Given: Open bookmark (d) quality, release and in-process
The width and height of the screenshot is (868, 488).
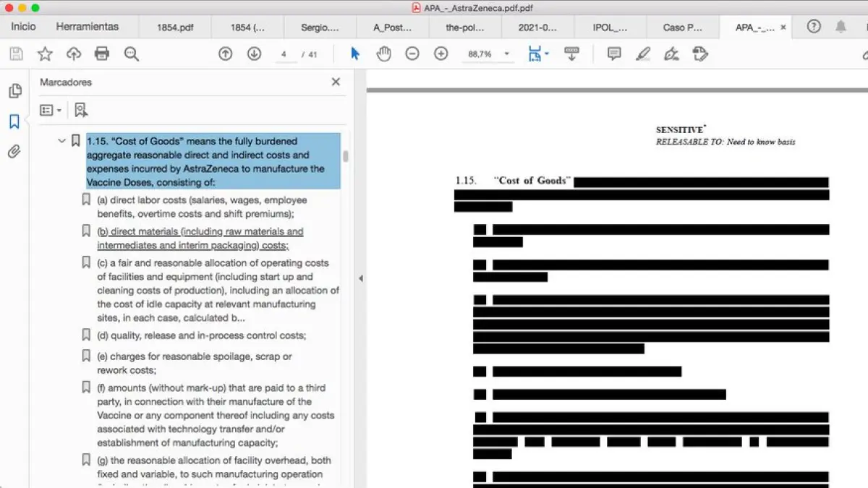Looking at the screenshot, I should tap(202, 335).
